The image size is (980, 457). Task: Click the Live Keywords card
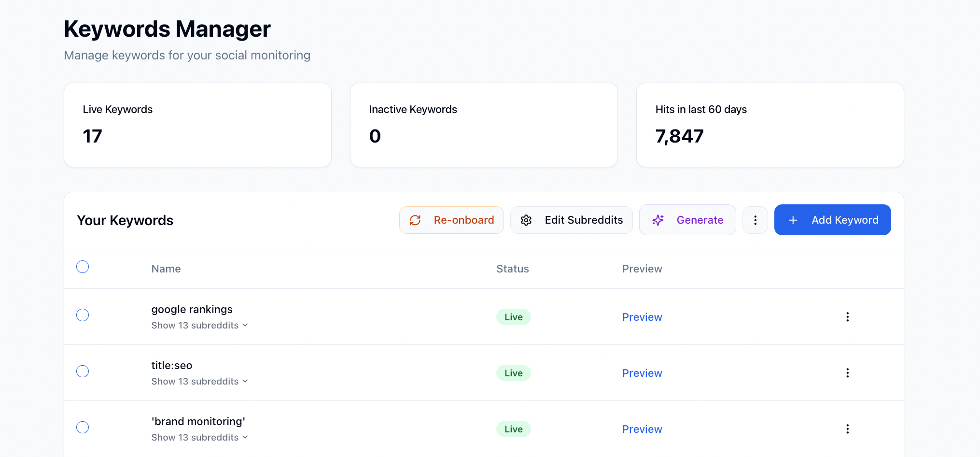[197, 125]
